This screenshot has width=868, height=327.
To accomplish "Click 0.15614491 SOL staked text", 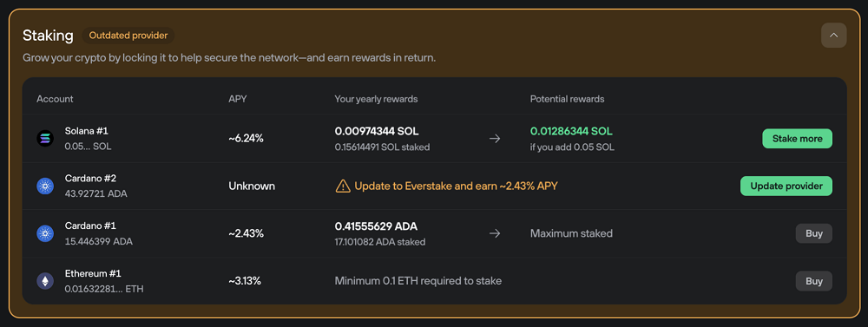I will 382,147.
